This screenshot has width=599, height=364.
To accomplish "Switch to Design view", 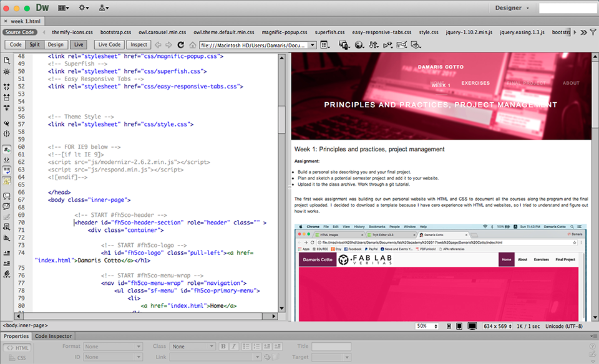I will pos(56,45).
